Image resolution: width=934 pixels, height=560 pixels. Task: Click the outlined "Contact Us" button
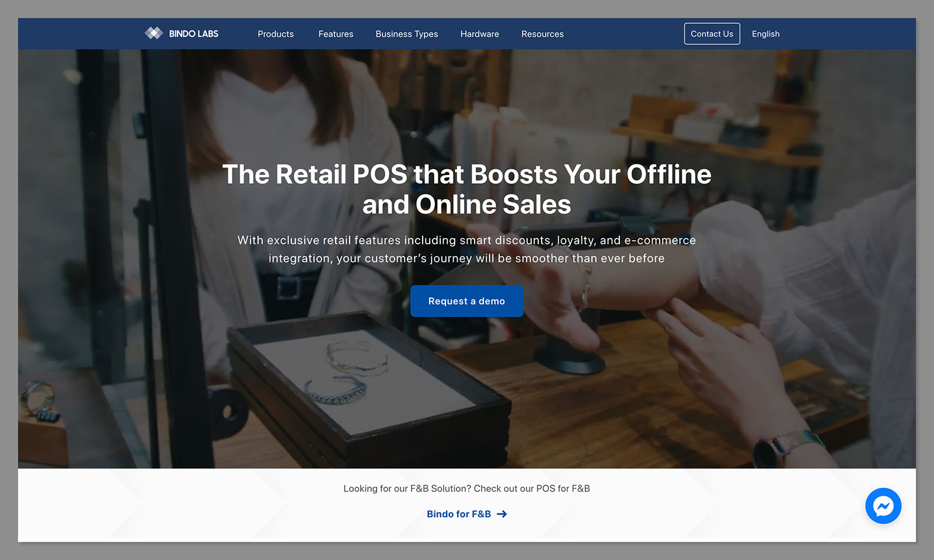pos(712,34)
